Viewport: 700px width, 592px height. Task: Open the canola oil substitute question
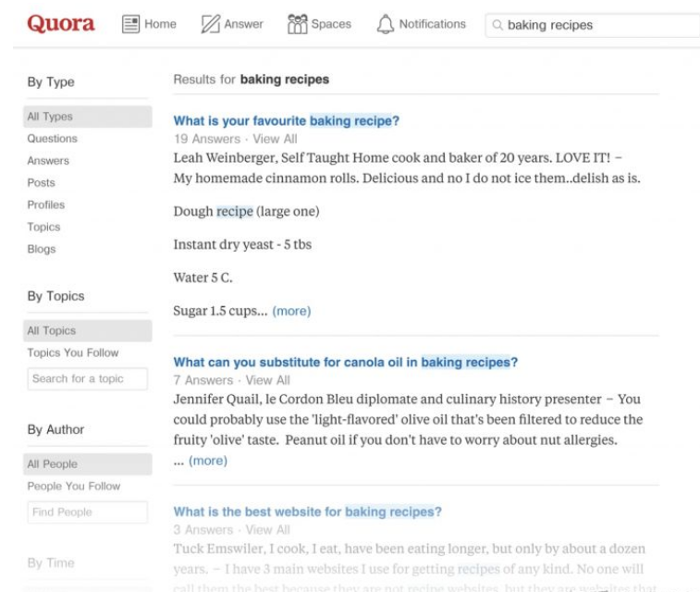pyautogui.click(x=345, y=363)
